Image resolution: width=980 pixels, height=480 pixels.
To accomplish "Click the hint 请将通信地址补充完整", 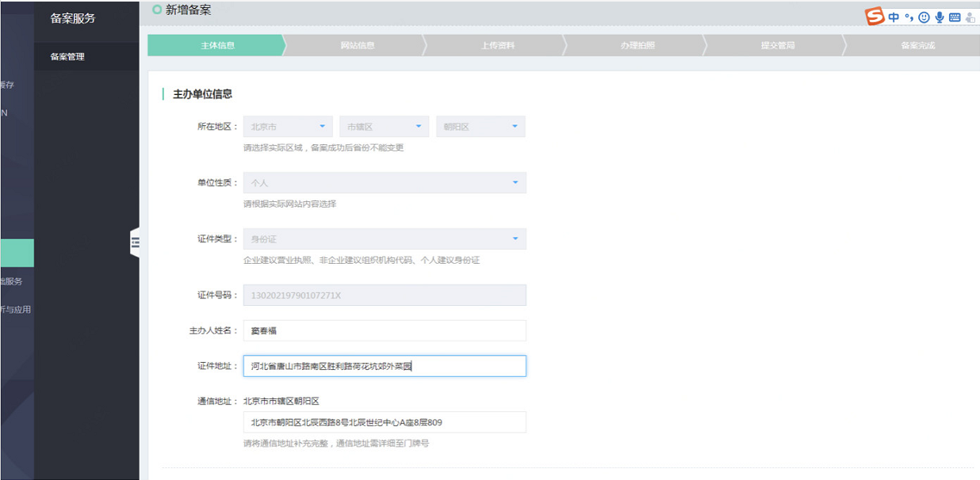I will [336, 444].
